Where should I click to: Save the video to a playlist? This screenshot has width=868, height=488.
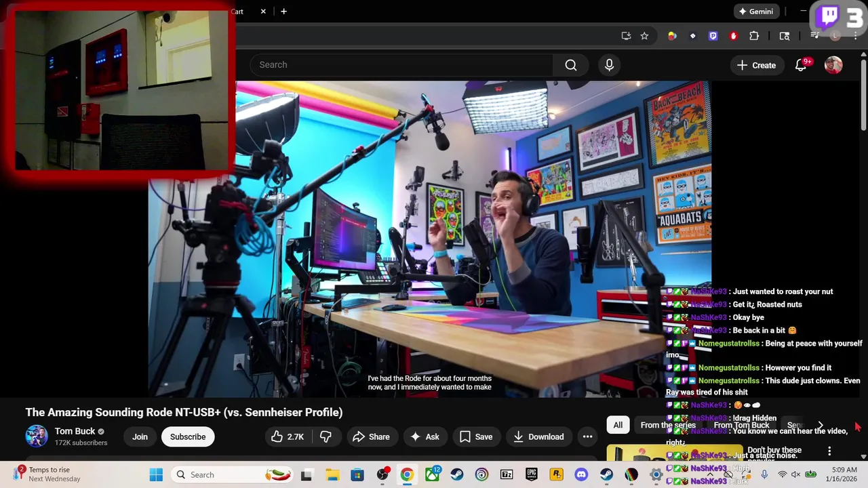[476, 436]
